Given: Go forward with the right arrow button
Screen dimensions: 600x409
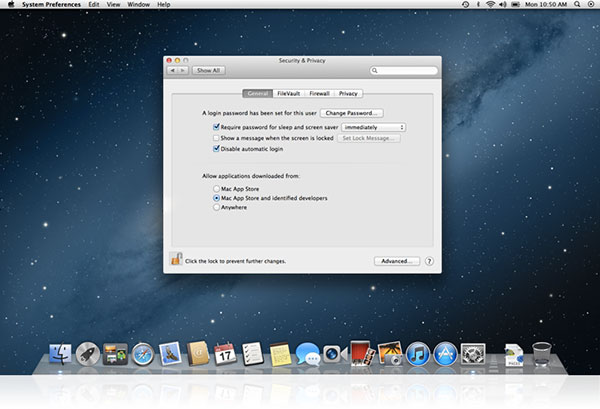Looking at the screenshot, I should point(183,70).
